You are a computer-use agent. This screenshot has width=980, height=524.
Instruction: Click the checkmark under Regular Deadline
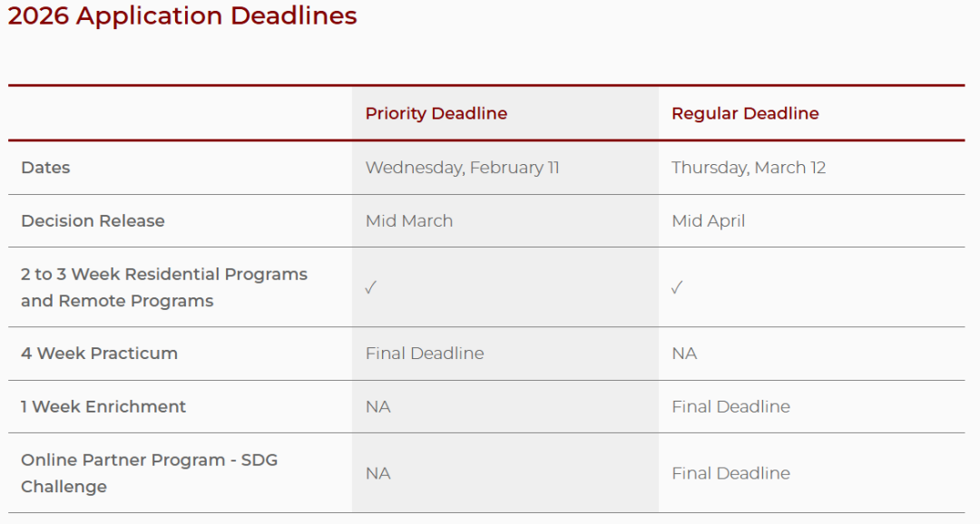pyautogui.click(x=677, y=287)
